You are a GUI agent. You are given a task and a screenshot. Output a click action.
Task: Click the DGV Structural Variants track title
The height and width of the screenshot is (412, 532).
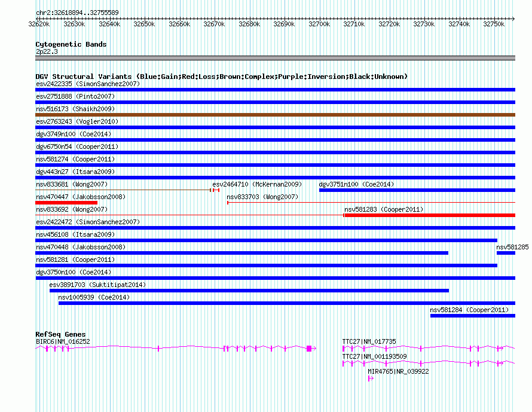click(x=221, y=77)
